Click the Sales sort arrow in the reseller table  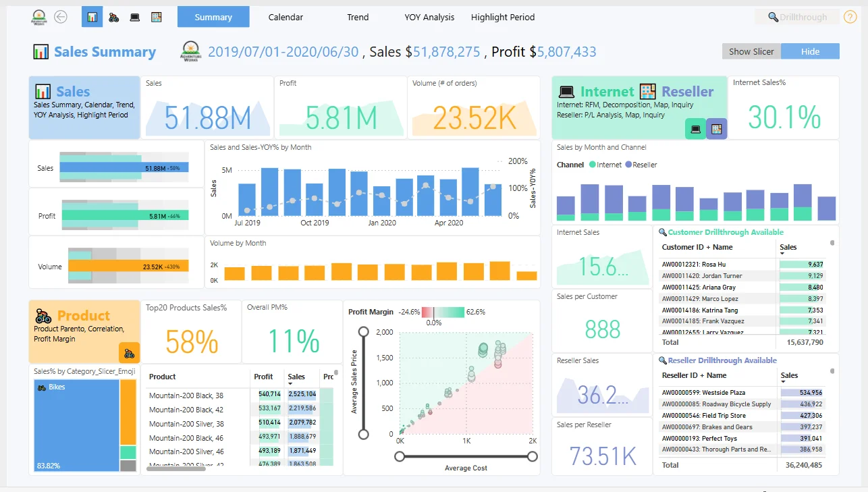tap(784, 382)
